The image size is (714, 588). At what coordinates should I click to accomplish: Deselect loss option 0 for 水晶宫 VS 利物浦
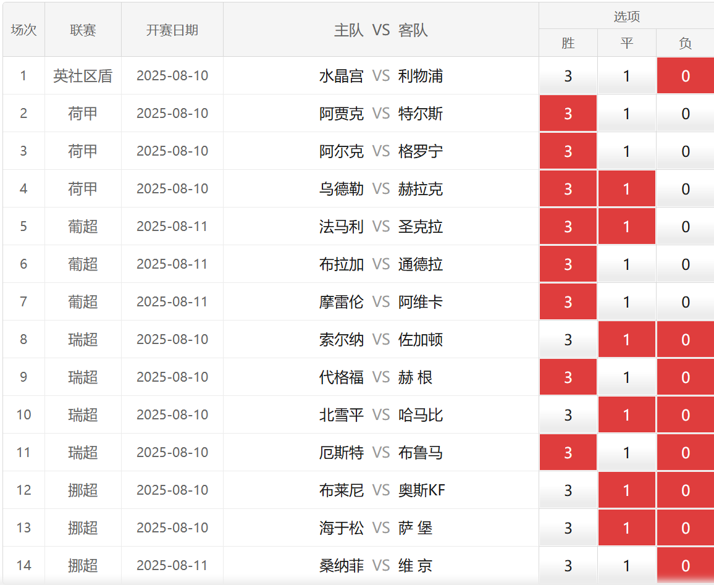point(686,75)
